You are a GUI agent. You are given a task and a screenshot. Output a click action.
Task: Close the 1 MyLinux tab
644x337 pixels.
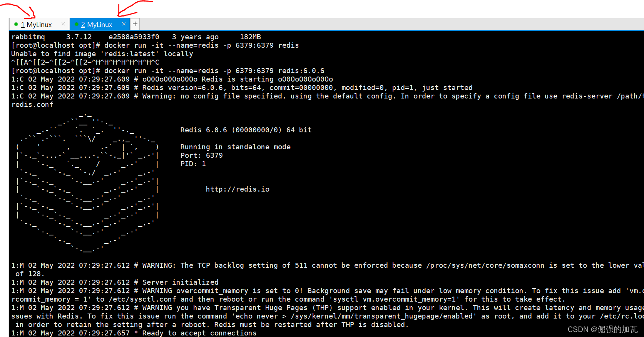coord(63,24)
